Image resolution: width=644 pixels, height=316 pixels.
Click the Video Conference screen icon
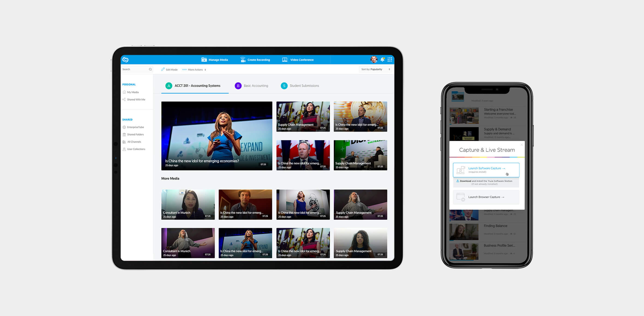(x=285, y=60)
